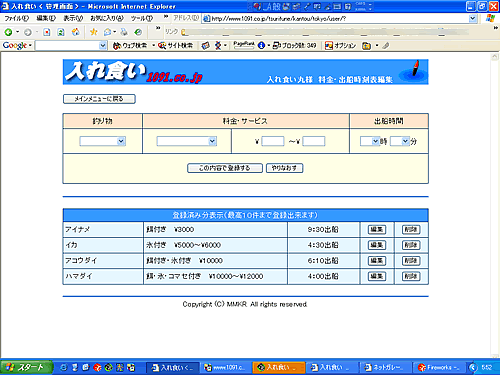Click 編集 for the アイナメ row
The image size is (500, 375).
377,230
